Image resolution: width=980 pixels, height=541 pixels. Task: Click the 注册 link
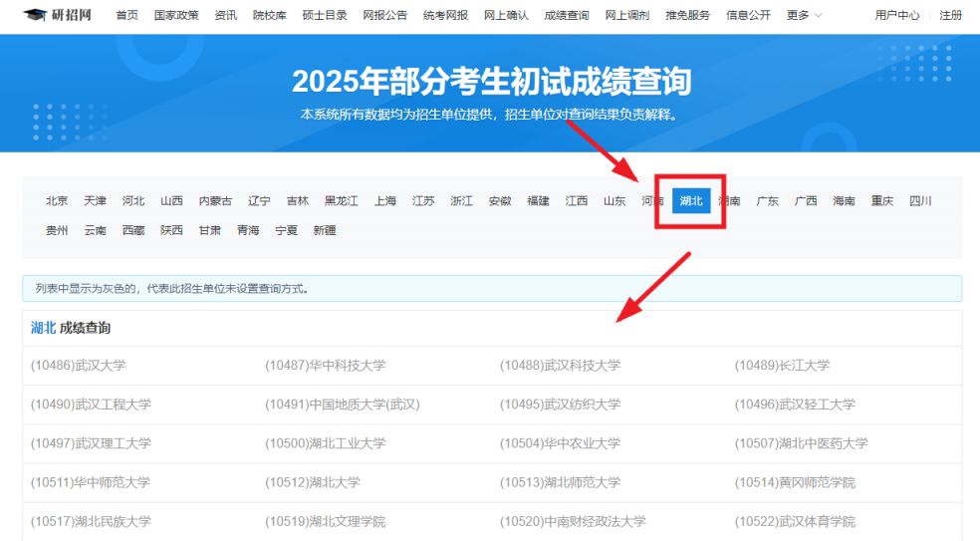[x=951, y=15]
